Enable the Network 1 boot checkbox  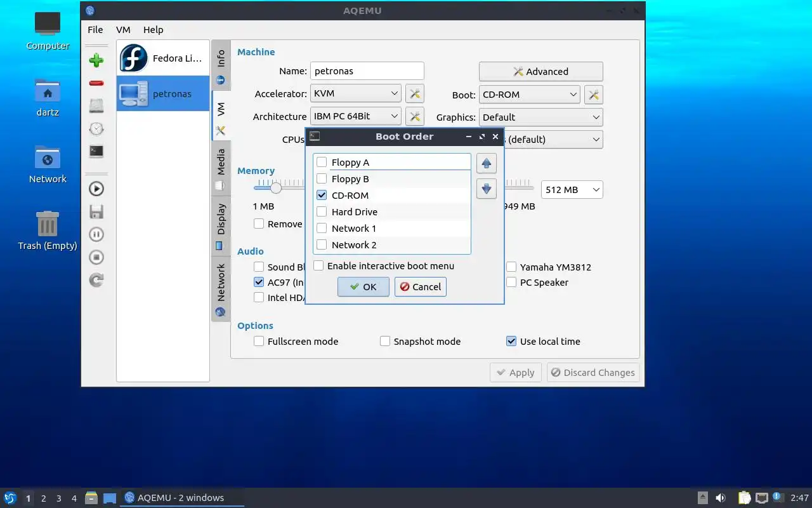pyautogui.click(x=322, y=228)
